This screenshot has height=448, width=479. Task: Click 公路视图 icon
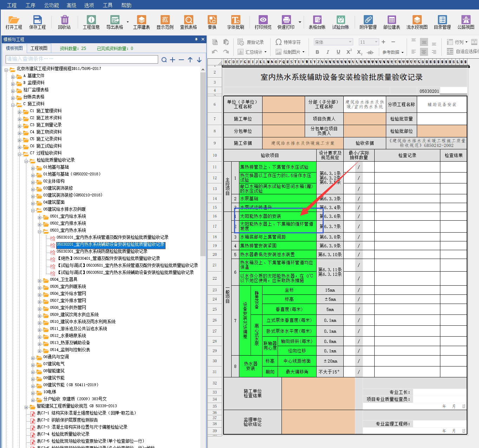pos(466,22)
